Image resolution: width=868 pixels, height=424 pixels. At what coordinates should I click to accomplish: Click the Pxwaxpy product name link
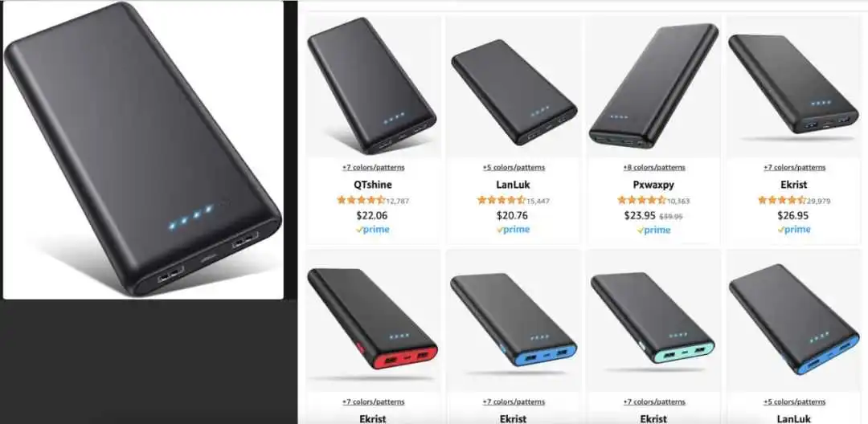(x=653, y=185)
